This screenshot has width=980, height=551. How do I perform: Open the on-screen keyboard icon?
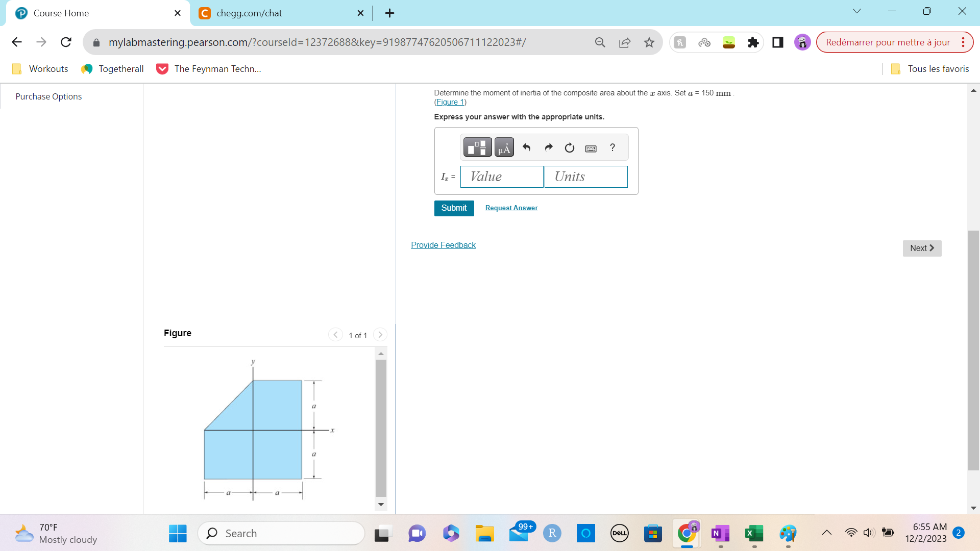pos(591,148)
